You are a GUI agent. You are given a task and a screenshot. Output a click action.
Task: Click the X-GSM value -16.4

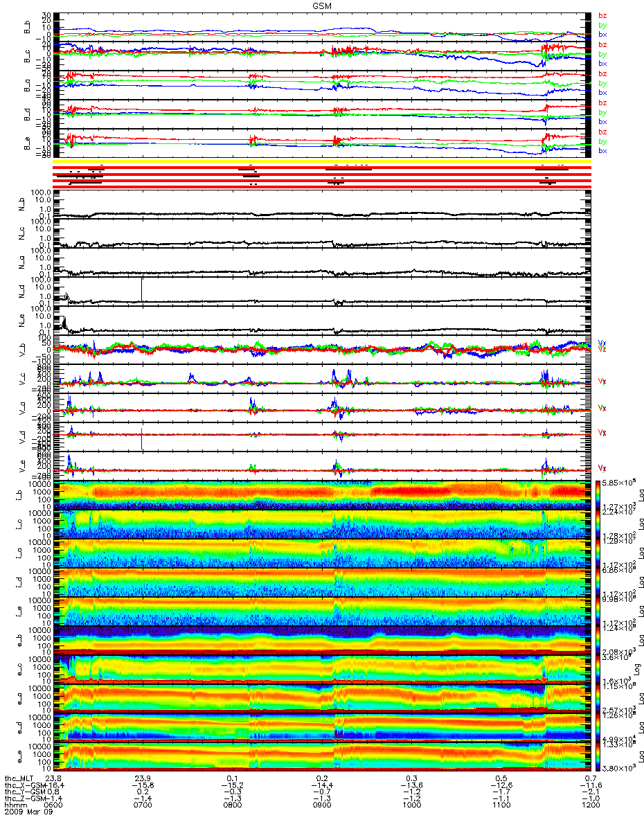tap(53, 785)
